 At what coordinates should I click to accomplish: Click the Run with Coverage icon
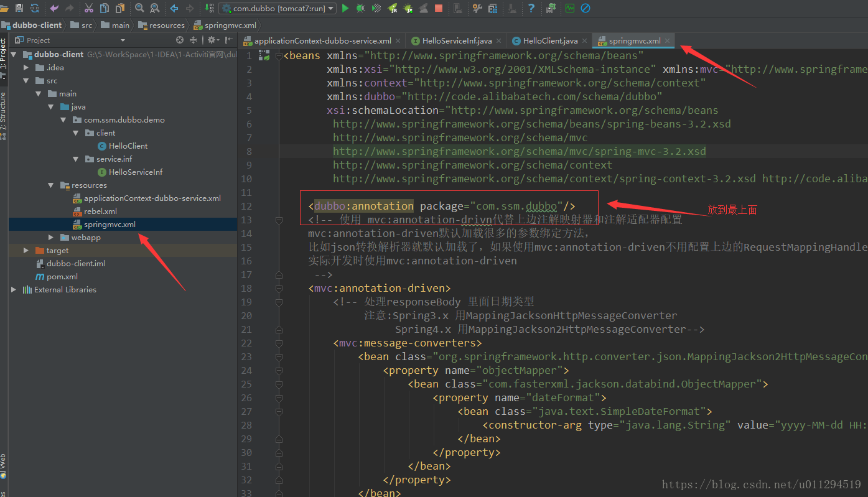(x=376, y=8)
